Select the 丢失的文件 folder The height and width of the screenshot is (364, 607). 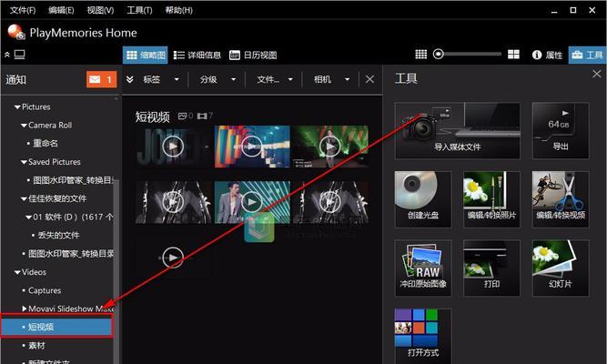coord(58,235)
